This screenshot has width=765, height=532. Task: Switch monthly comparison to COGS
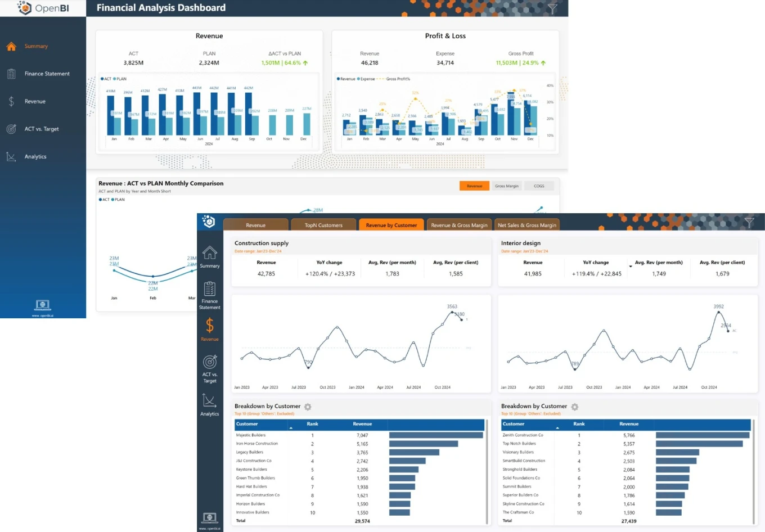pos(539,186)
